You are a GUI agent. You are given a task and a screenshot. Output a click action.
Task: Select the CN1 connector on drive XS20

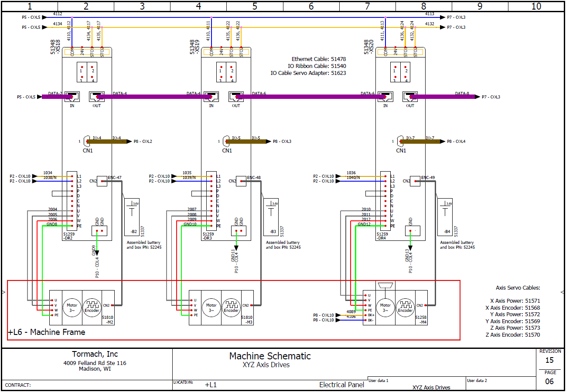401,142
